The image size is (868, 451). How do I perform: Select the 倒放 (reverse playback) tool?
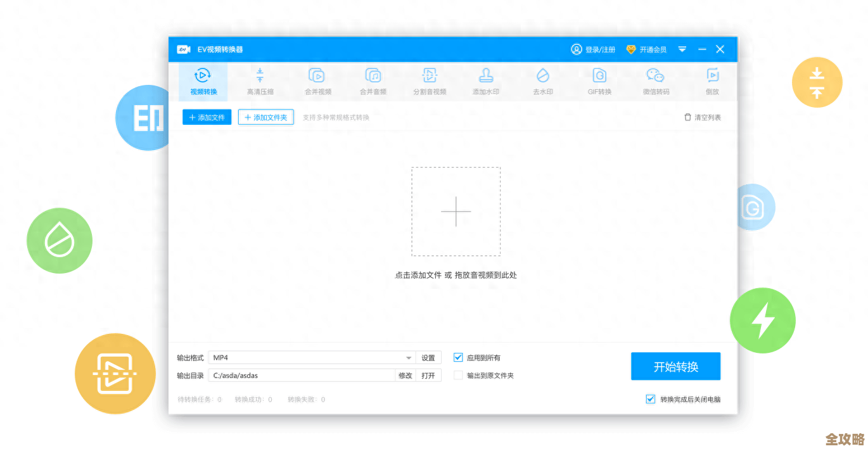[x=712, y=80]
